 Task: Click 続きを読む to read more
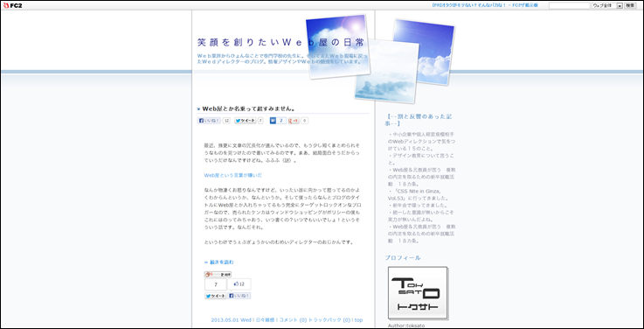click(221, 262)
